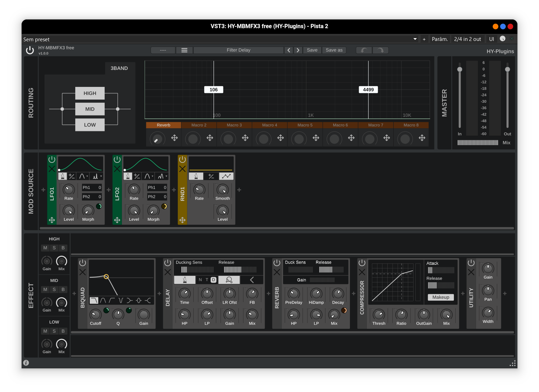Screen dimensions: 539x392
Task: Click the info icon at bottom left
Action: (x=26, y=363)
